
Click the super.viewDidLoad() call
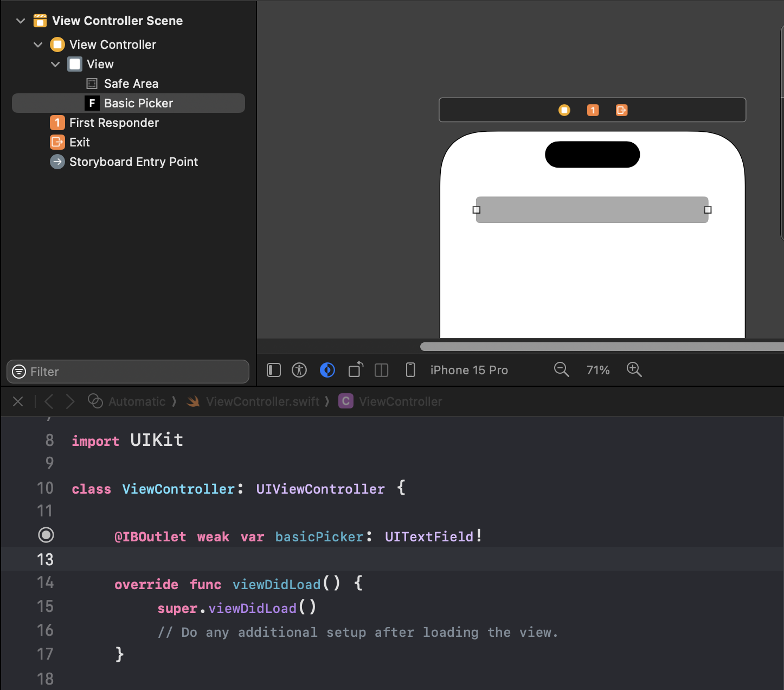point(237,608)
